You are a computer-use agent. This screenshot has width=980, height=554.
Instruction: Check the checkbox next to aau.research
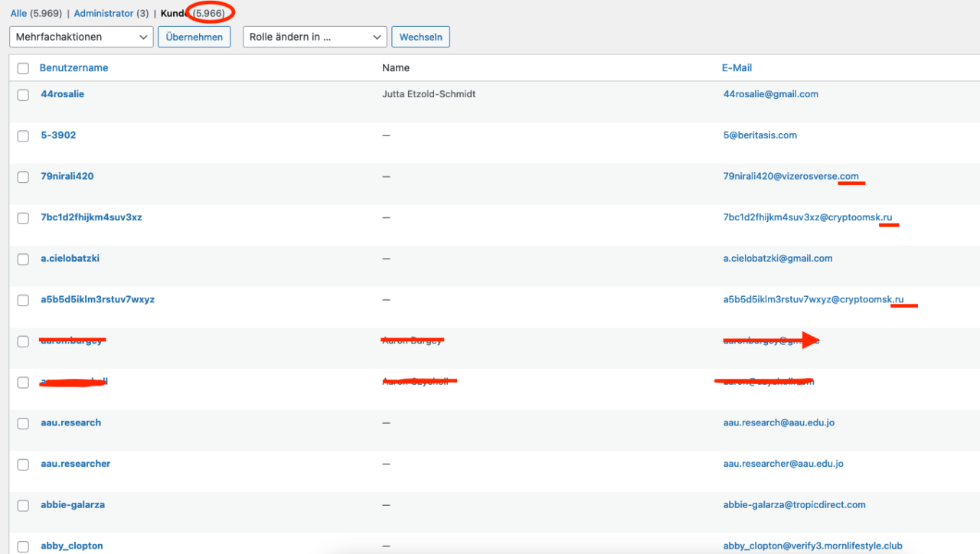[x=22, y=423]
